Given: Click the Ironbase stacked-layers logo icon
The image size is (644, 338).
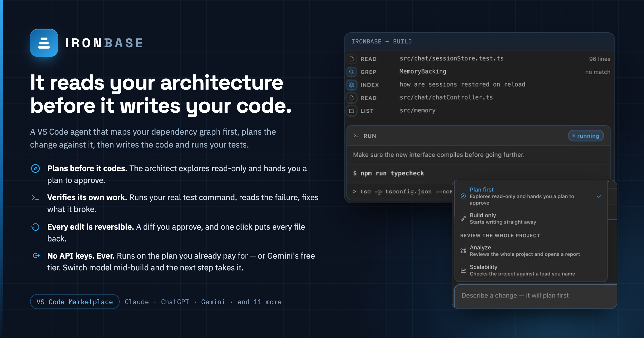Looking at the screenshot, I should pyautogui.click(x=44, y=43).
